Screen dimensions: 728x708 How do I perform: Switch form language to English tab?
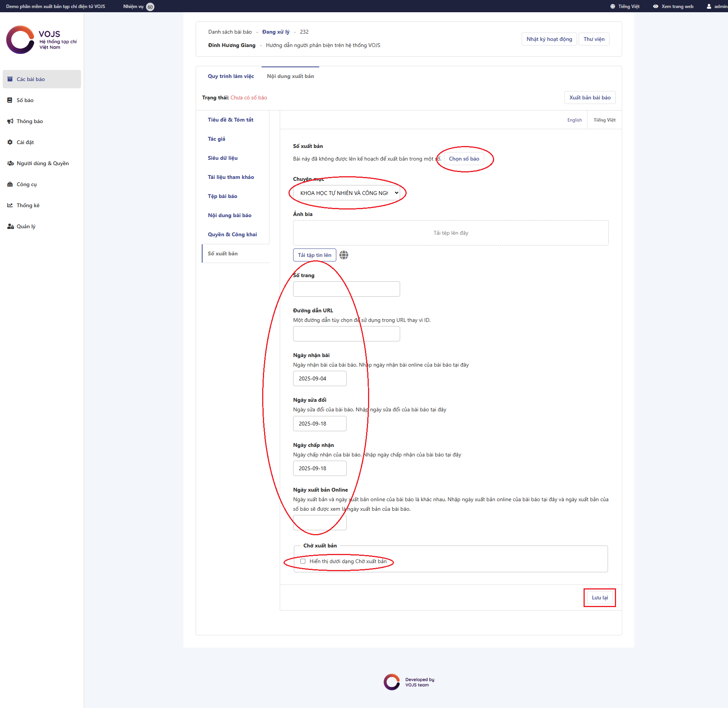tap(574, 120)
